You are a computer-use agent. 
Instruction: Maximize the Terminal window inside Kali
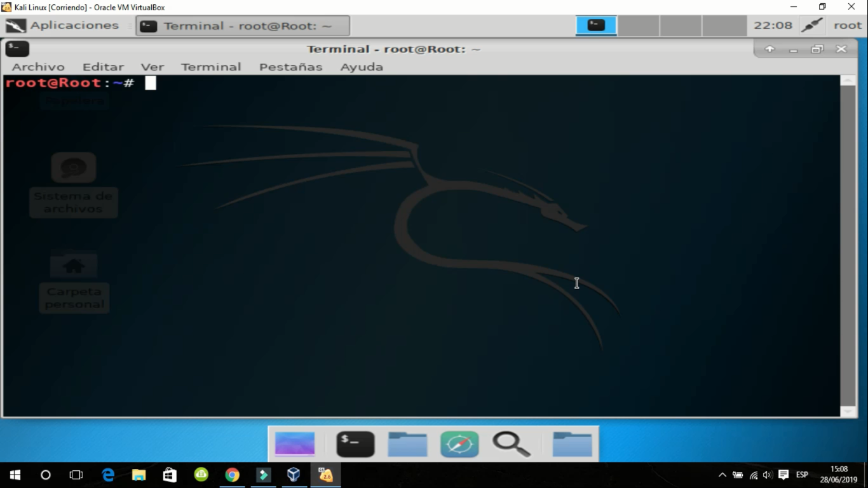click(x=817, y=49)
